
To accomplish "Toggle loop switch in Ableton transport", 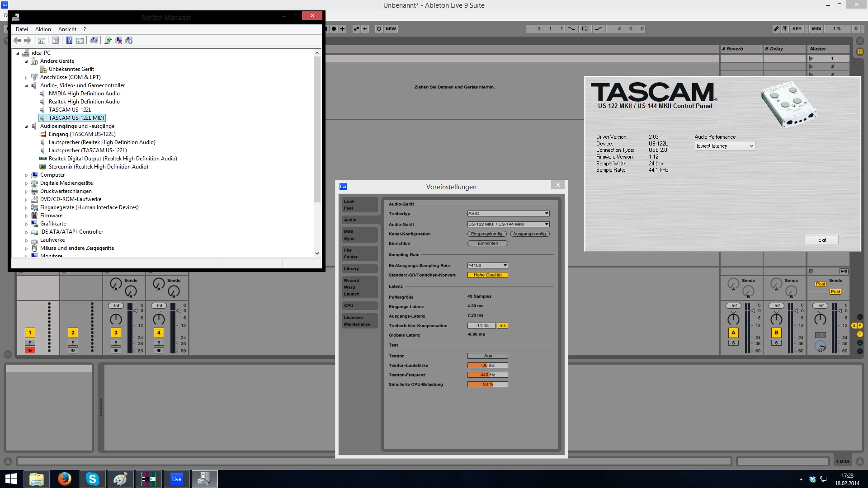I will click(x=585, y=28).
